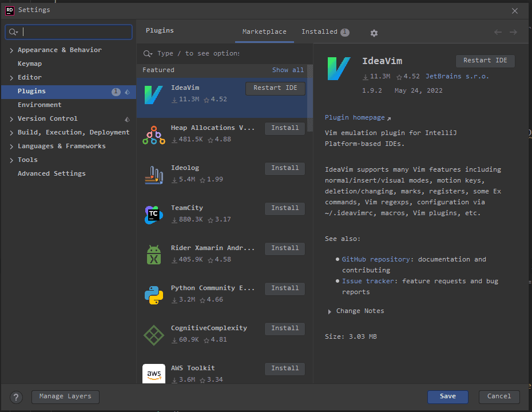Expand the Change Notes section
Image resolution: width=532 pixels, height=412 pixels.
(x=329, y=311)
